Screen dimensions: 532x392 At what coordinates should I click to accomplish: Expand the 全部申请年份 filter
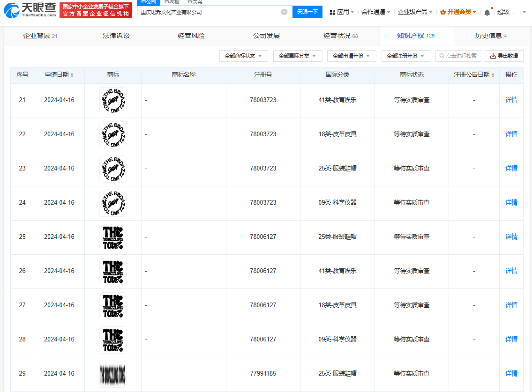pyautogui.click(x=352, y=56)
